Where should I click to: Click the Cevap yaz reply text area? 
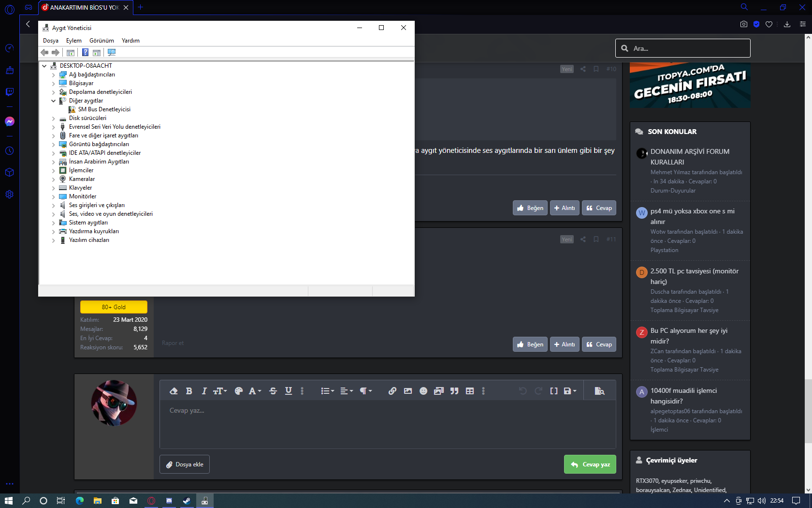(x=388, y=424)
